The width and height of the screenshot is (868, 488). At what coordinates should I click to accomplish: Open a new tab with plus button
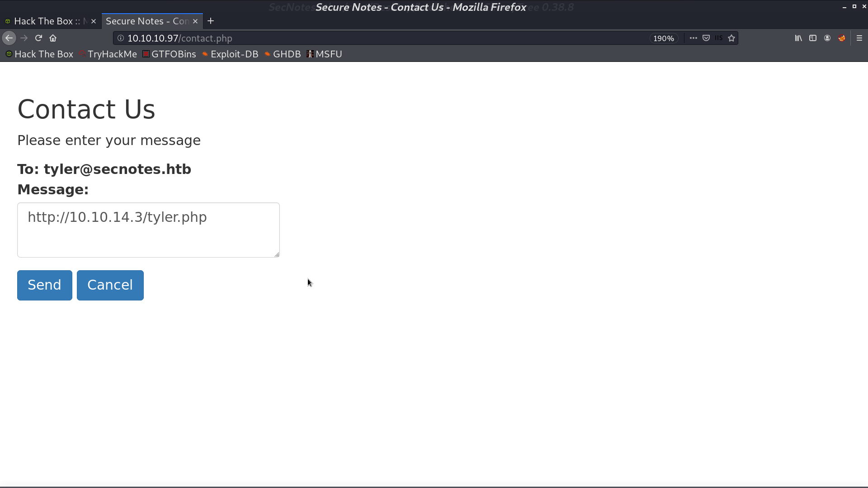(x=211, y=21)
